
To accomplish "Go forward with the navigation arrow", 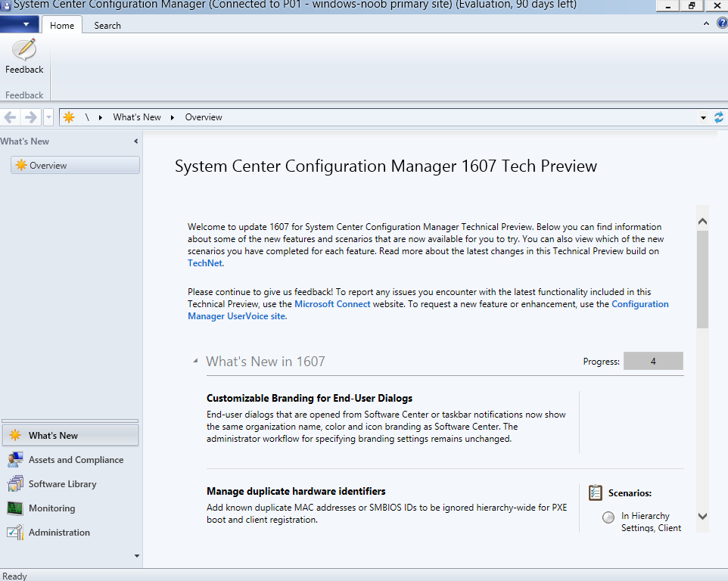I will 30,117.
